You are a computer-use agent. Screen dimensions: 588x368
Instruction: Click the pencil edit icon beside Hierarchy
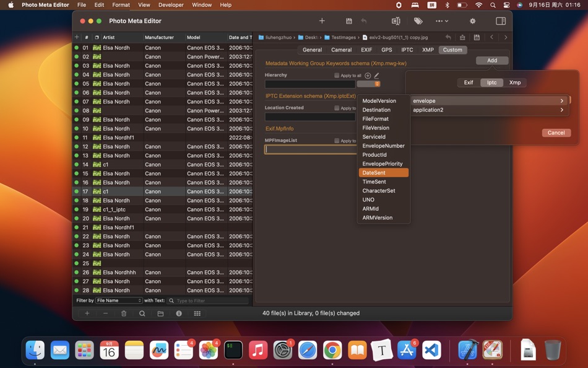pyautogui.click(x=376, y=76)
